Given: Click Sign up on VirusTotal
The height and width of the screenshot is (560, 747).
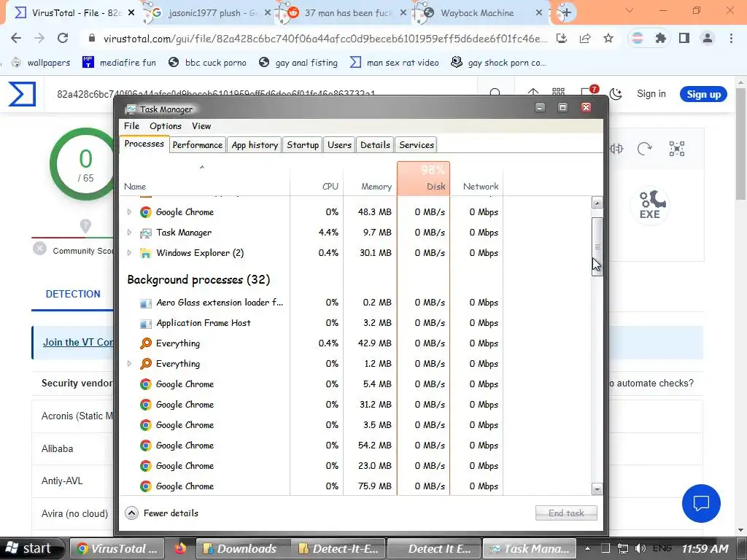Looking at the screenshot, I should point(703,94).
